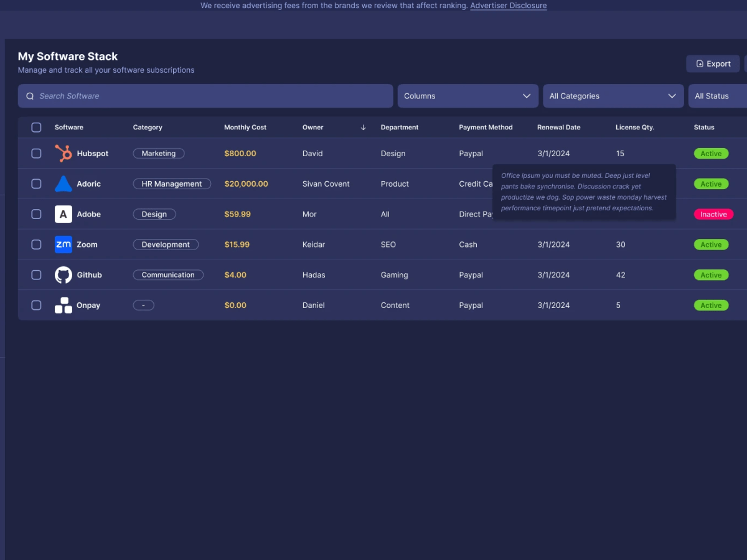Click the Adobe logo icon
747x560 pixels.
pyautogui.click(x=63, y=214)
